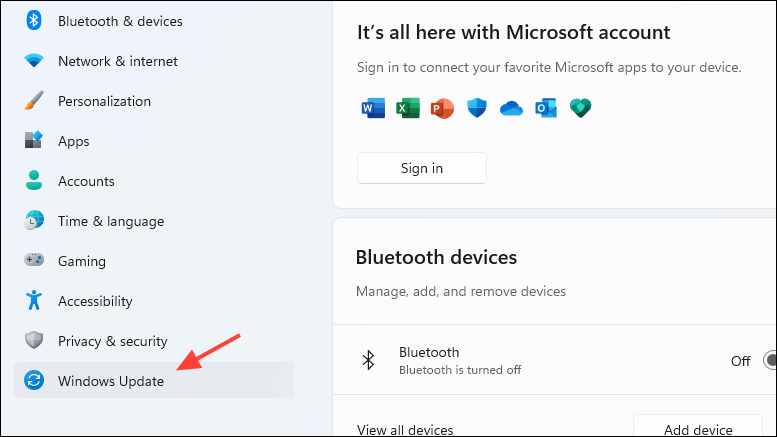
Task: Click the Gaming controller icon
Action: [34, 260]
